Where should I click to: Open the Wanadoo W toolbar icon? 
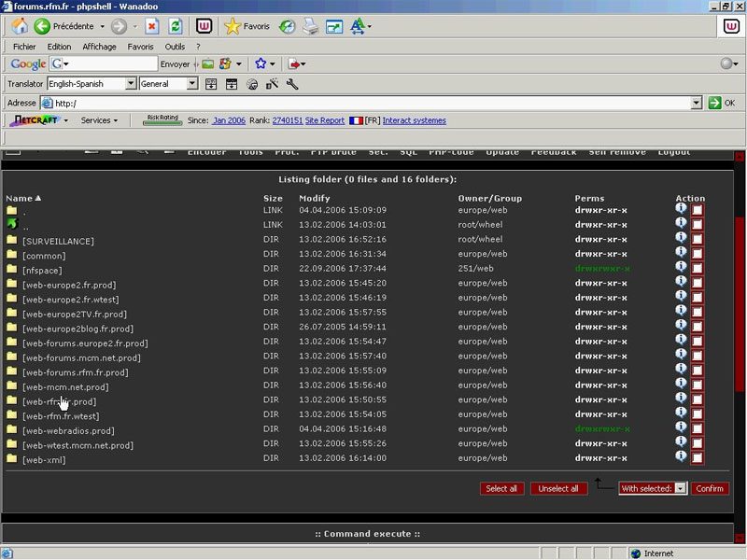(x=204, y=26)
